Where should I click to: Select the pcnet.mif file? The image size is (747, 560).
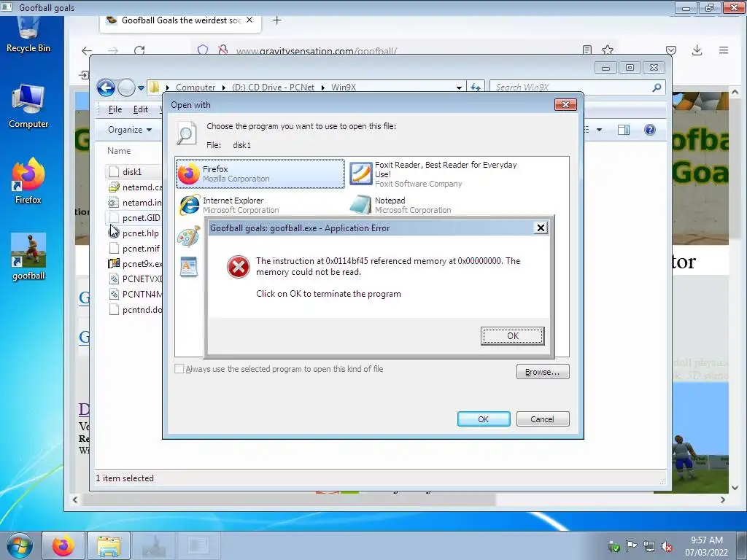tap(135, 248)
